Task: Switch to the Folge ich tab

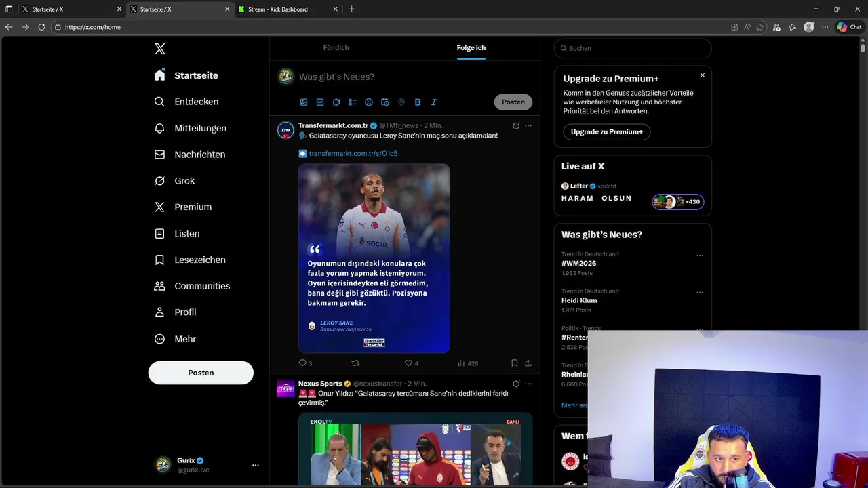Action: (x=471, y=48)
